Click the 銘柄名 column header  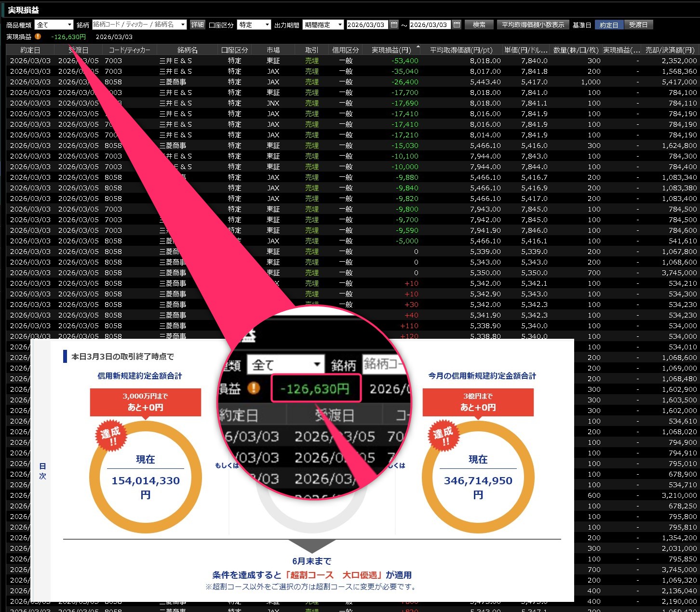[x=187, y=50]
